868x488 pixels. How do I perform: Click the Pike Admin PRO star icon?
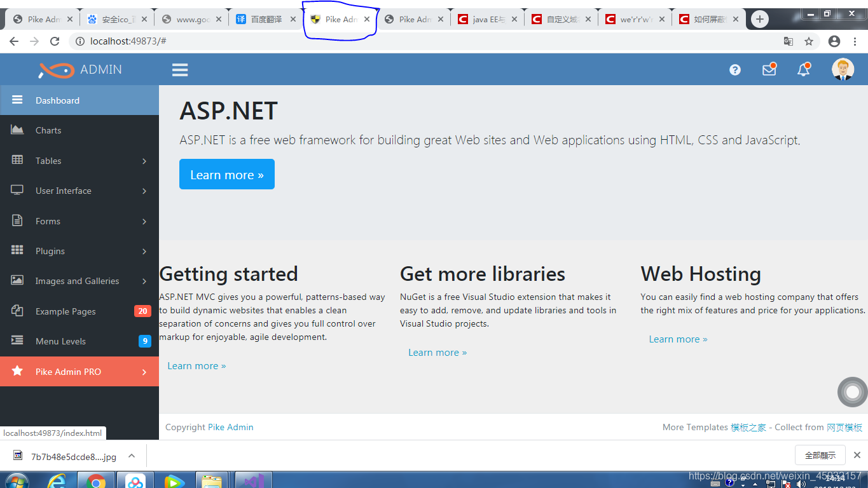(x=17, y=371)
